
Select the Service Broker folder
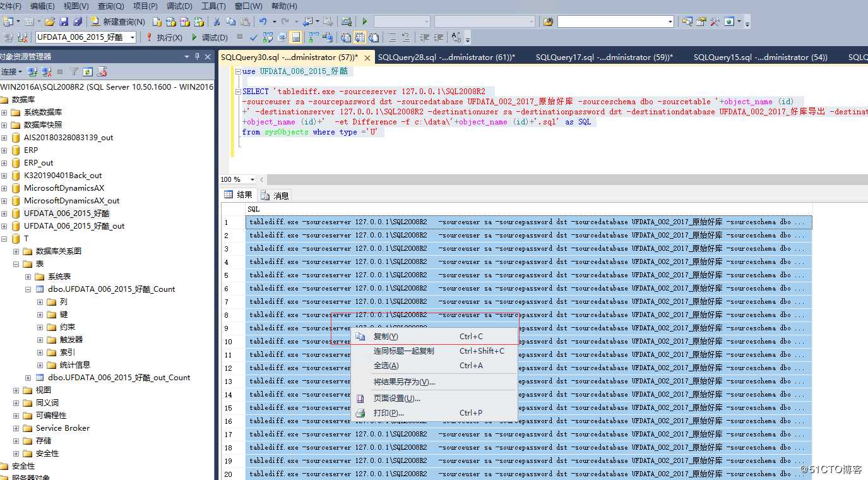tap(62, 428)
